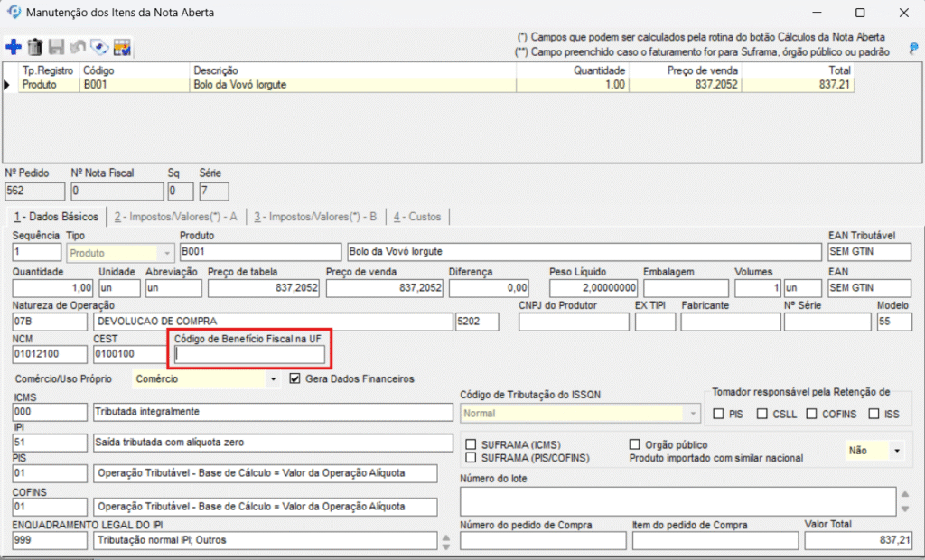The height and width of the screenshot is (560, 925).
Task: Expand the produto importado Não dropdown
Action: pyautogui.click(x=897, y=450)
